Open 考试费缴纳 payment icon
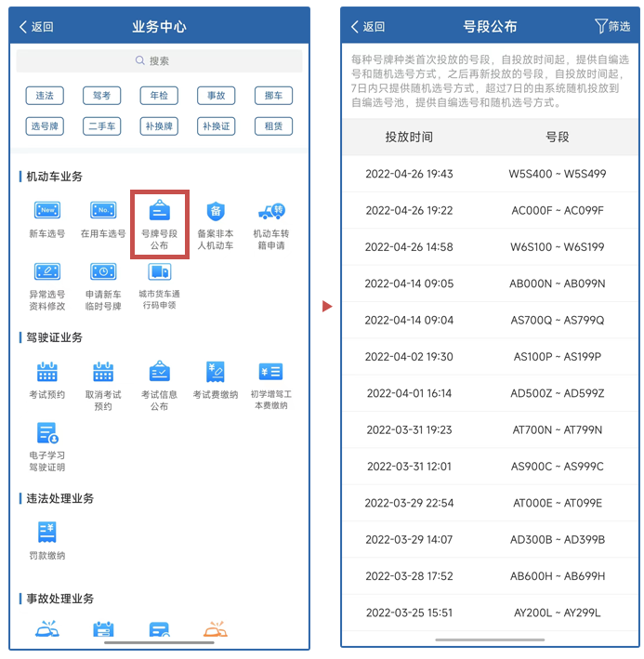This screenshot has height=659, width=644. tap(216, 372)
